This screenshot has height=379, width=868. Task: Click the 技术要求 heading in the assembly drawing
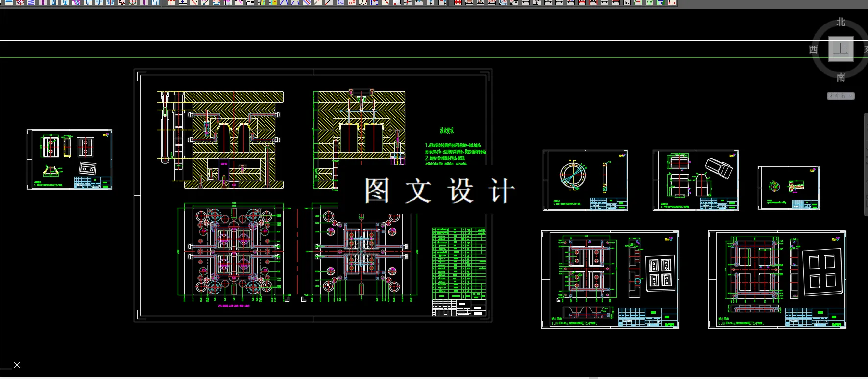(447, 131)
